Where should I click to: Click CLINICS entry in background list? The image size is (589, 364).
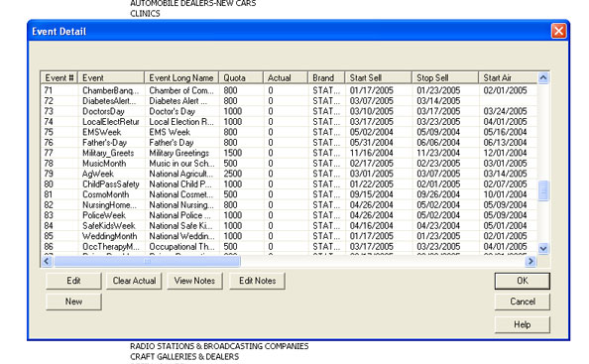click(145, 14)
